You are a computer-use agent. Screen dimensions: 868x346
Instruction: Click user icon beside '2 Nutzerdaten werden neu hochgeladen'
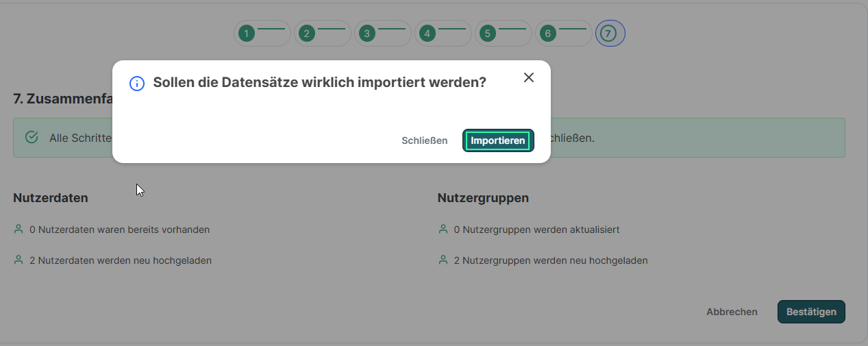18,260
